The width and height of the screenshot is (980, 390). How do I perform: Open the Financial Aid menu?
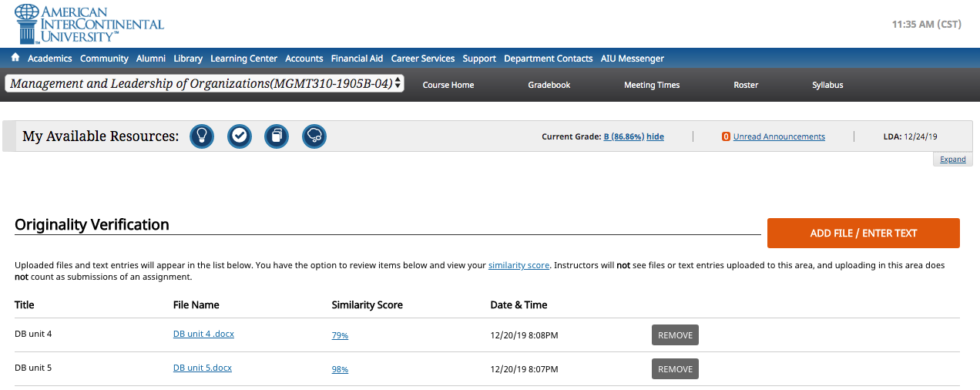pos(357,59)
